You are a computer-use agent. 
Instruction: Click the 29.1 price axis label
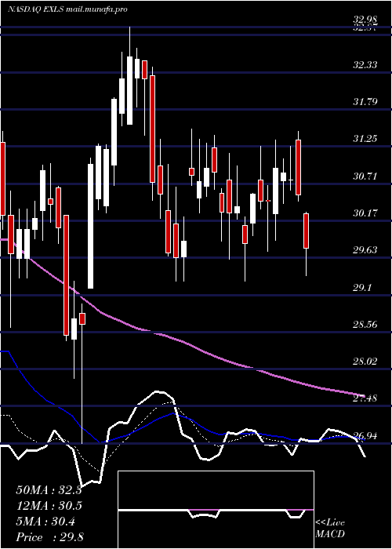[x=362, y=288]
